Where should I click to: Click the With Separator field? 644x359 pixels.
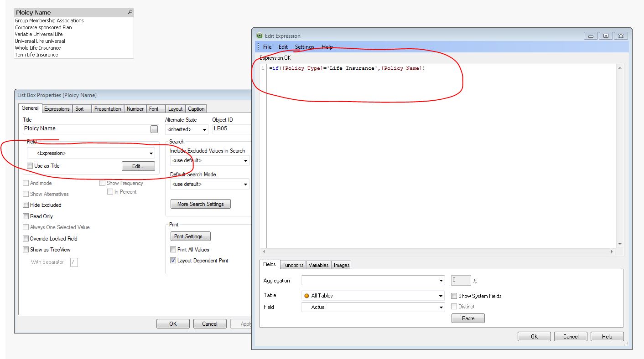point(74,262)
